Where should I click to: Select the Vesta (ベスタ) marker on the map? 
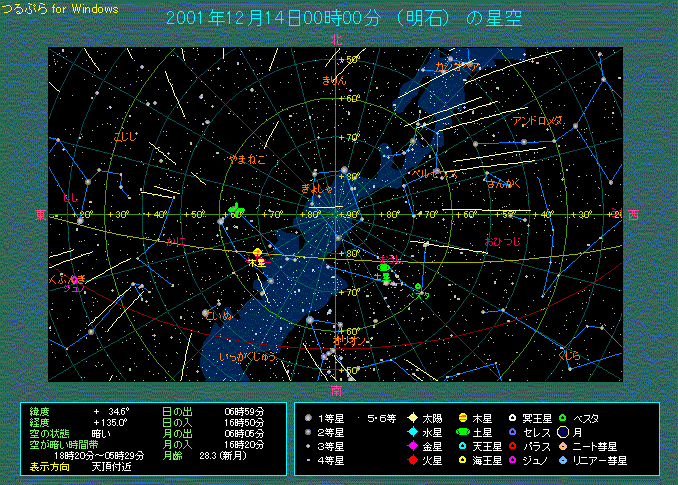(418, 288)
